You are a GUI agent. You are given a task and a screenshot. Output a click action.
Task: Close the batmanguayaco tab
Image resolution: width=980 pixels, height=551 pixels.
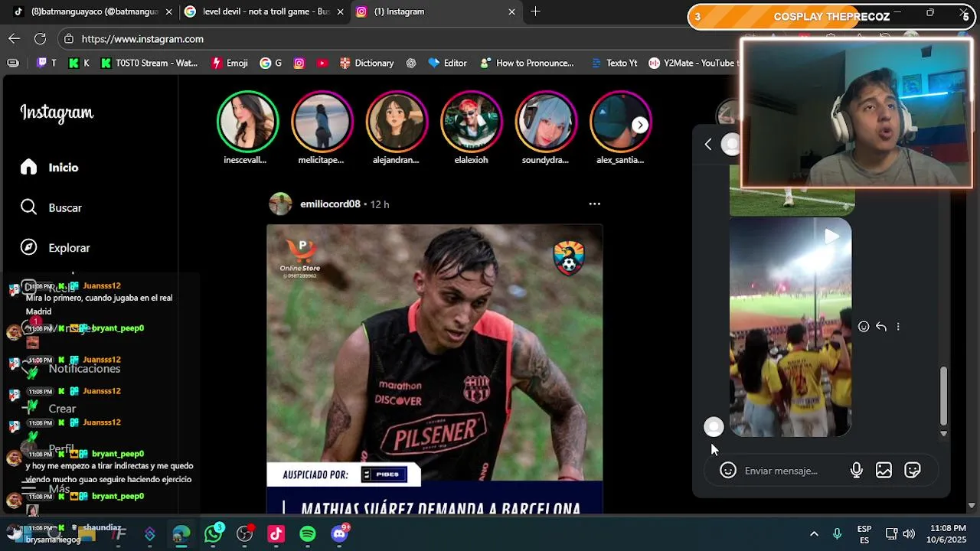(168, 11)
